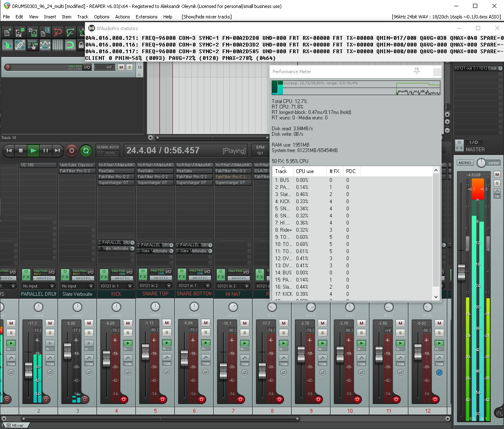This screenshot has width=504, height=429.
Task: Click the BPM 101 tempo field
Action: coord(260,150)
